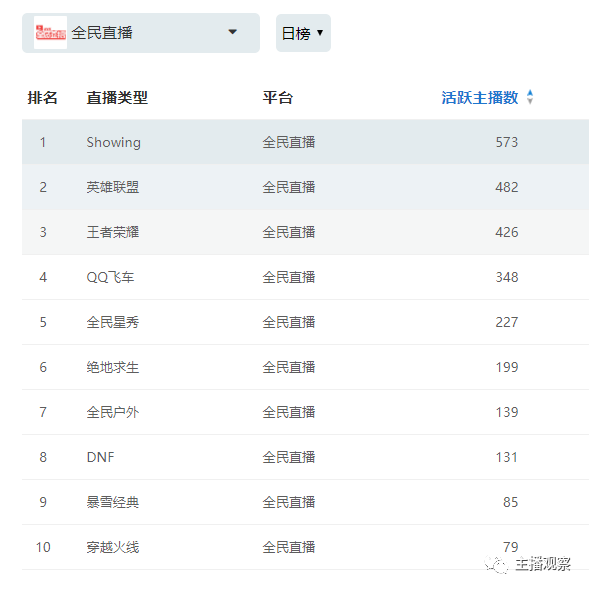589x590 pixels.
Task: Click the value 85 for 暴雪经典
Action: click(x=510, y=502)
